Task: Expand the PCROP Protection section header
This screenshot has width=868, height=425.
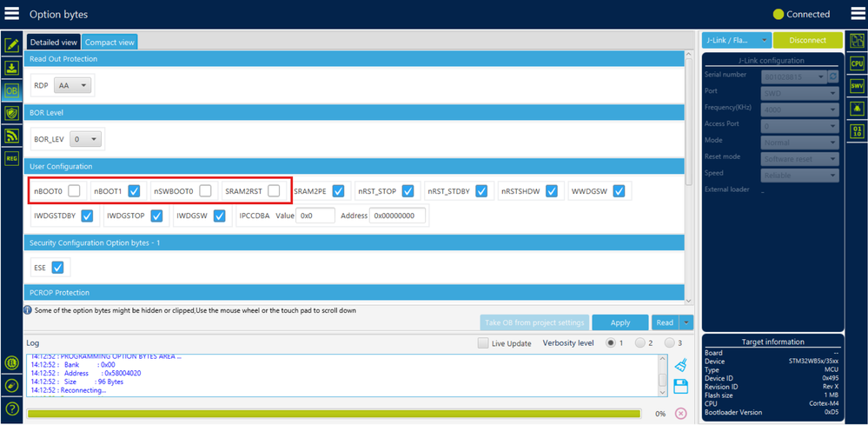Action: [354, 292]
